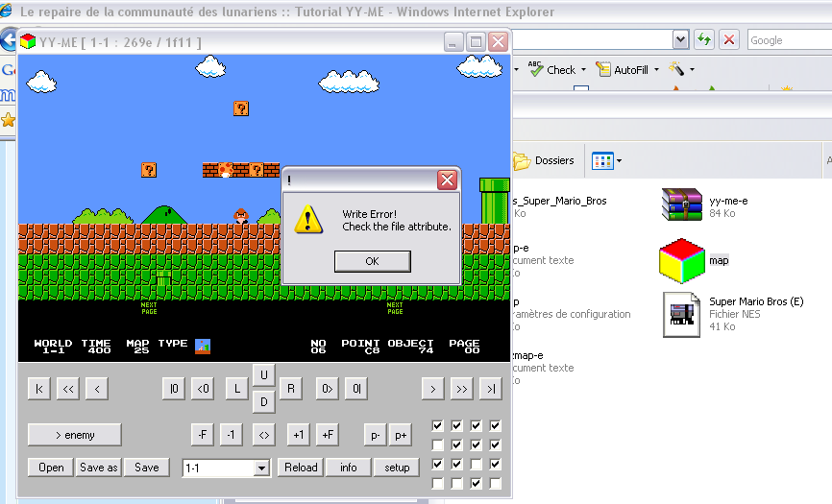The height and width of the screenshot is (504, 832).
Task: Enable unchecked third checkbox in third row
Action: (x=476, y=465)
